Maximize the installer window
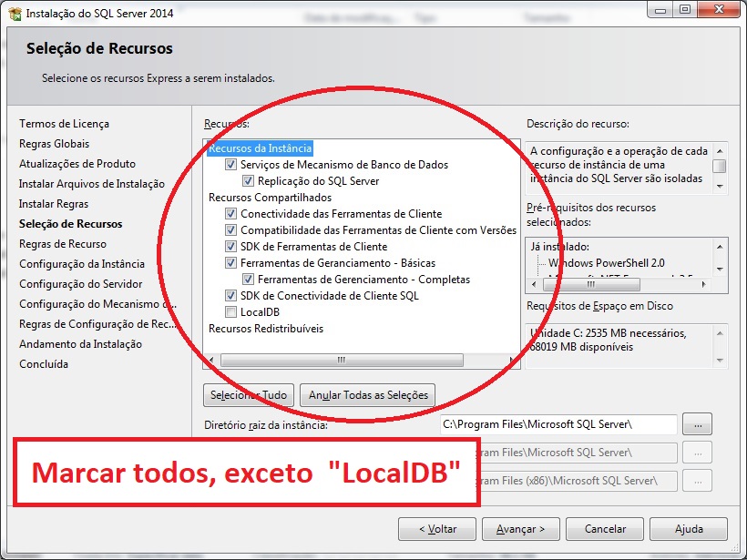The width and height of the screenshot is (747, 560). 685,9
